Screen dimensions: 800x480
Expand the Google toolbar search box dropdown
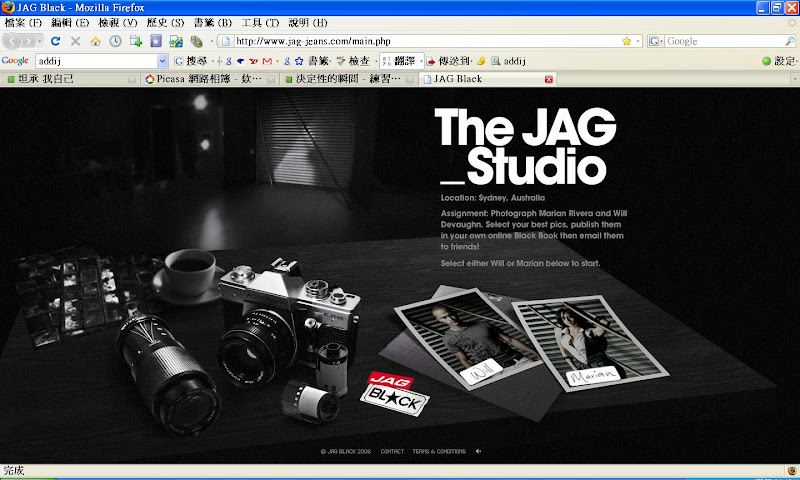(x=162, y=61)
